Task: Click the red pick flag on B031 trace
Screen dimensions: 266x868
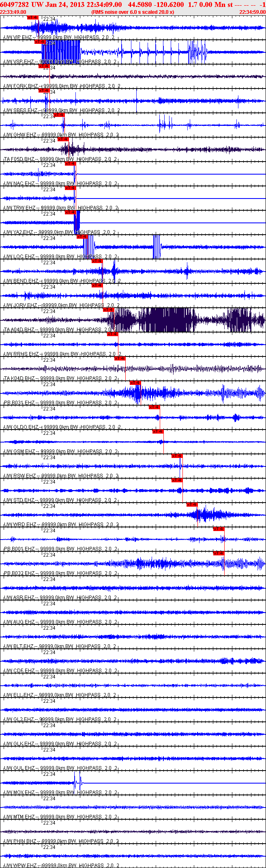Action: click(135, 383)
